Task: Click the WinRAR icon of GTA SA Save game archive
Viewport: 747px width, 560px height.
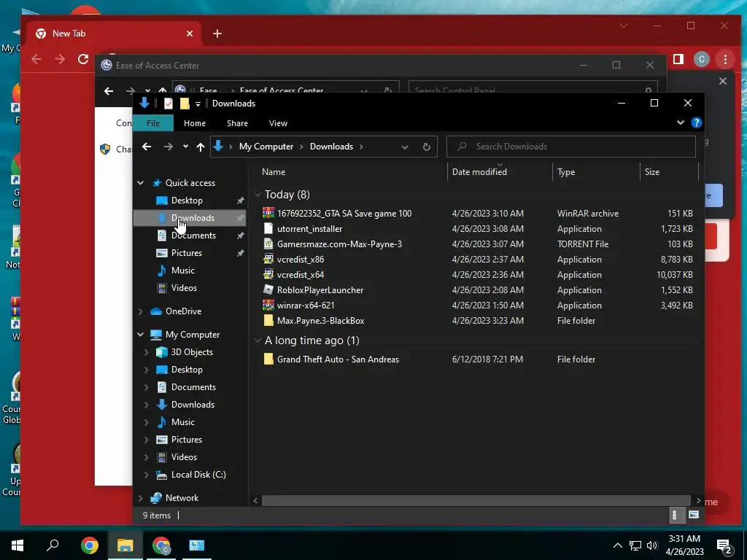Action: (x=268, y=214)
